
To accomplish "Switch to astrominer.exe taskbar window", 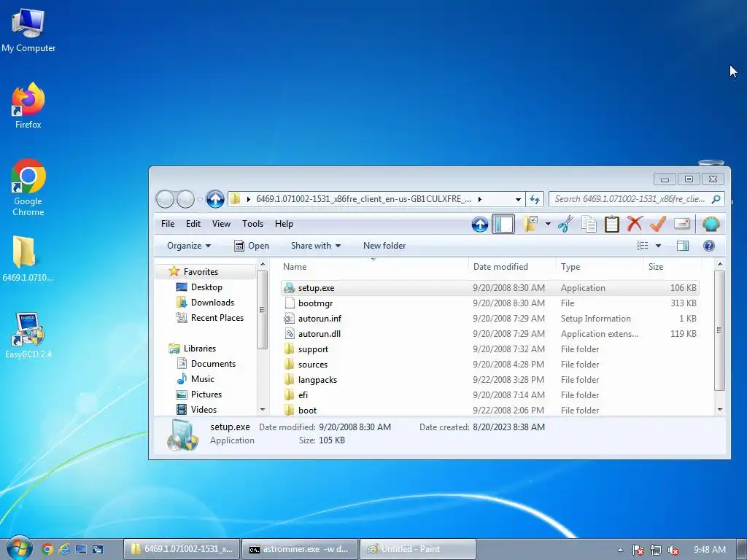I will click(301, 549).
